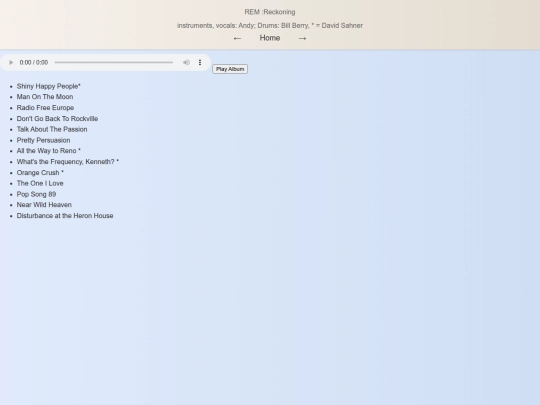This screenshot has width=540, height=405.
Task: Select Talk About The Passion
Action: point(52,129)
